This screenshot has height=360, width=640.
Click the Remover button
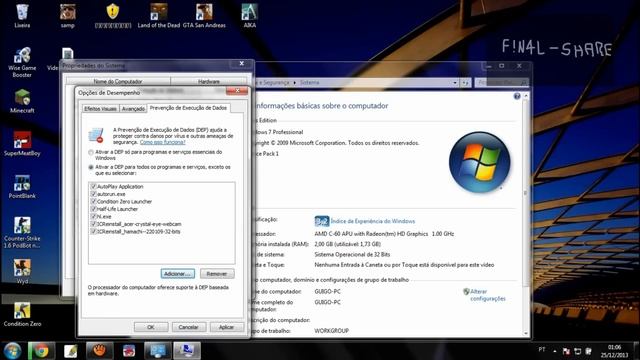tap(217, 274)
